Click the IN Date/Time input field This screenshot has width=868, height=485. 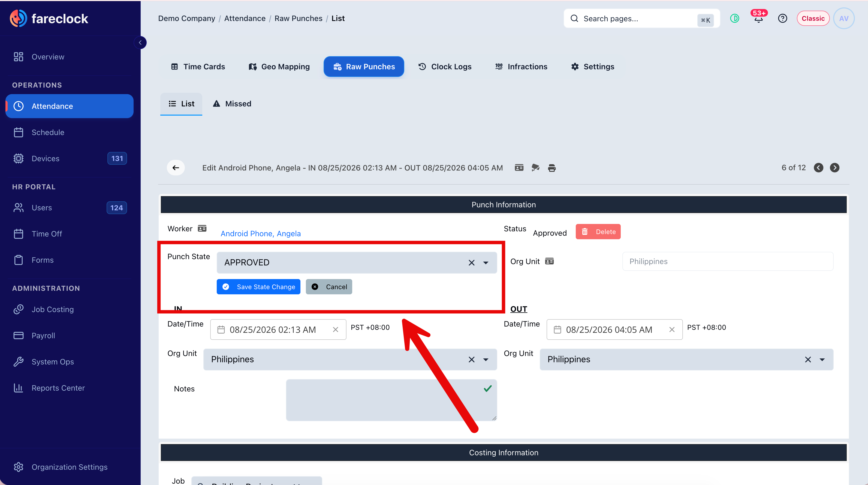click(x=278, y=330)
